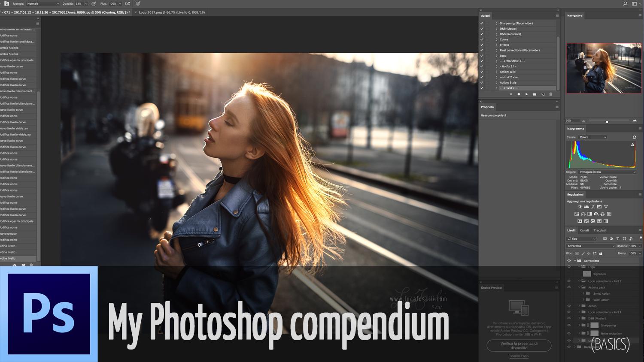The width and height of the screenshot is (644, 362).
Task: Switch to the Logo 2017.png document tab
Action: click(172, 12)
